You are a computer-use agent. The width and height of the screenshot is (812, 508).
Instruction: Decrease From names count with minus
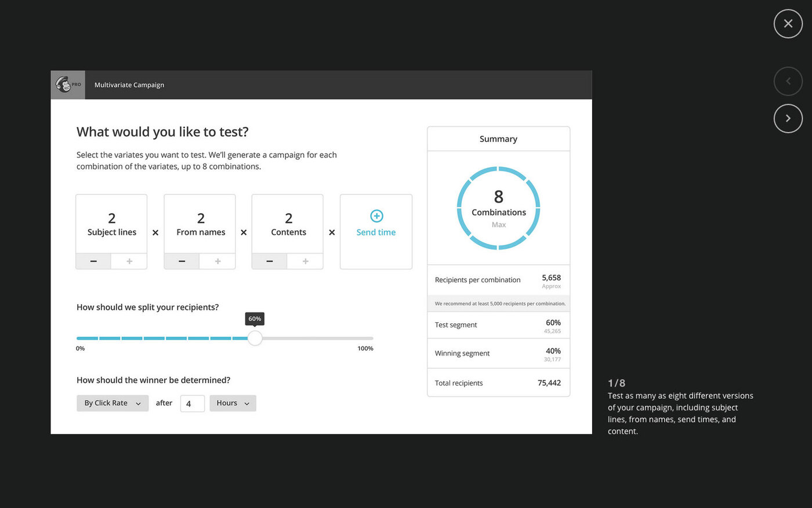tap(182, 261)
